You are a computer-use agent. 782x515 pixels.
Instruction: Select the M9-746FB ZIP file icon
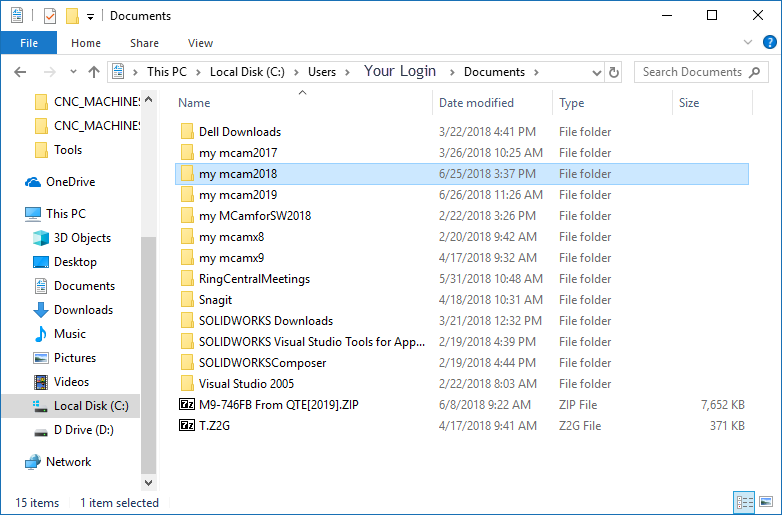point(187,404)
